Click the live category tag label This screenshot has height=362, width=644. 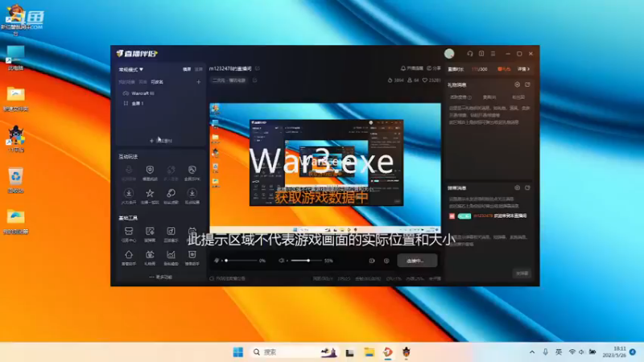click(x=229, y=80)
